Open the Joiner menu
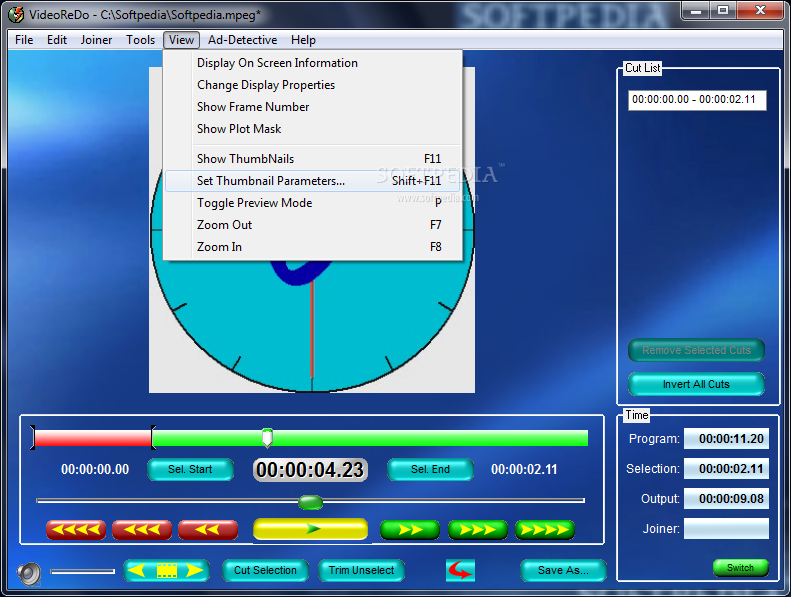This screenshot has height=597, width=791. click(x=96, y=40)
